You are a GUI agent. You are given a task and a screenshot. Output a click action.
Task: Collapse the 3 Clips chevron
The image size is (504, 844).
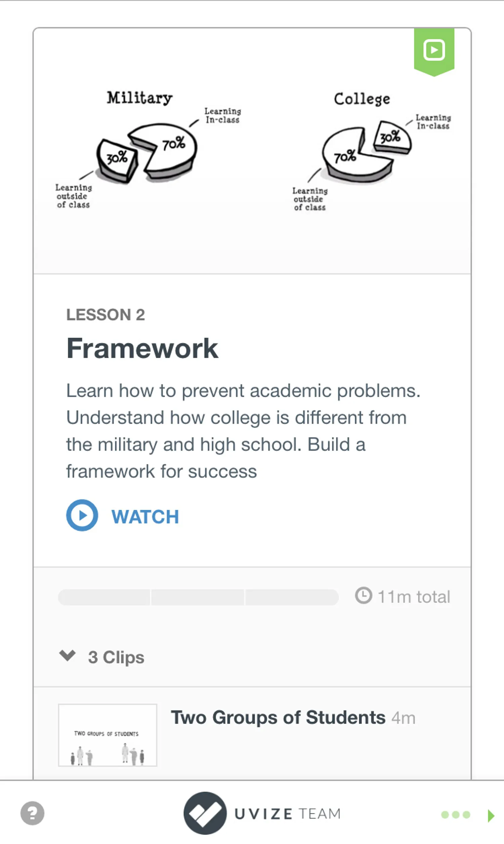(67, 655)
